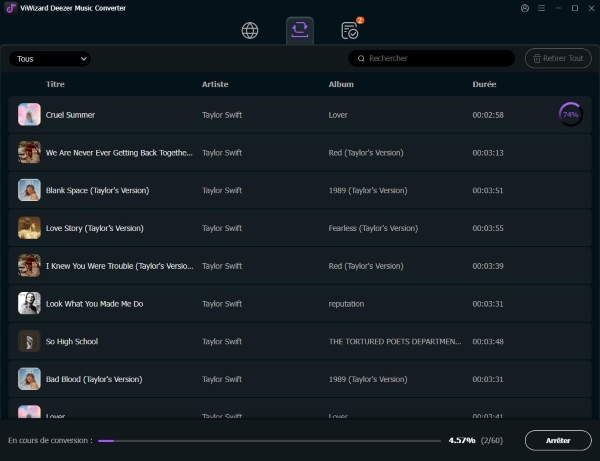Stop conversion with the Arrêter button
The image size is (600, 461).
(558, 440)
